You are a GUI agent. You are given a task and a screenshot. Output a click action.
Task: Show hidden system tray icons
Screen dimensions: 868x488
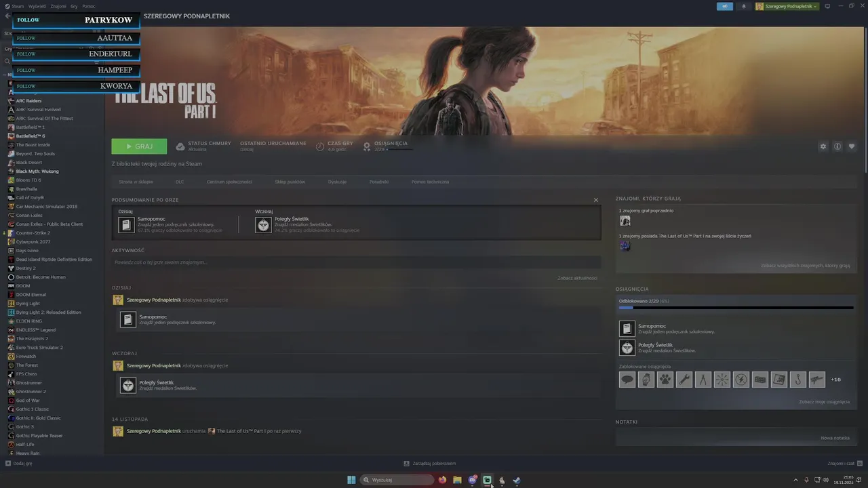pyautogui.click(x=795, y=480)
